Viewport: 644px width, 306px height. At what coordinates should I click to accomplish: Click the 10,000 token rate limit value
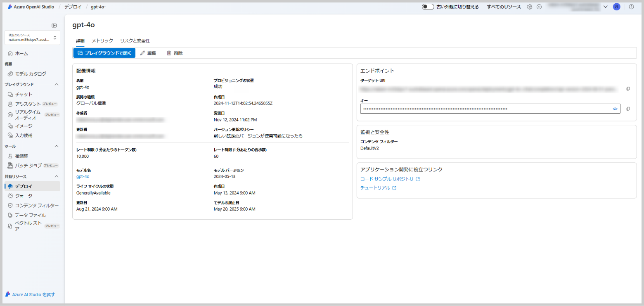[83, 156]
